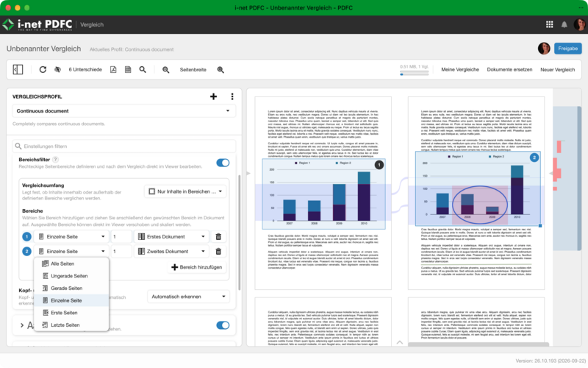Click the page number field for region 1

(x=121, y=236)
